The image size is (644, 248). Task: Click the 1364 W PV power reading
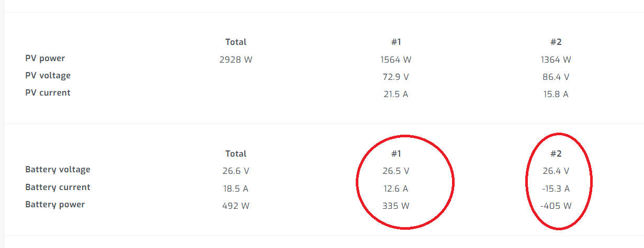click(x=556, y=60)
